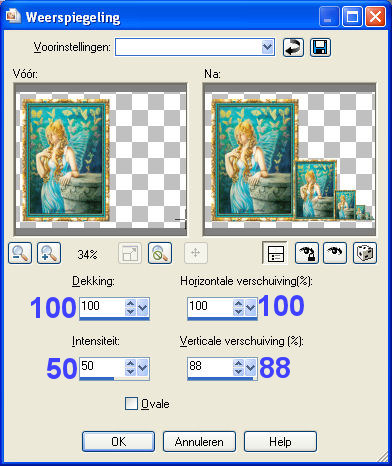Click the OK button
This screenshot has height=466, width=392.
[118, 442]
